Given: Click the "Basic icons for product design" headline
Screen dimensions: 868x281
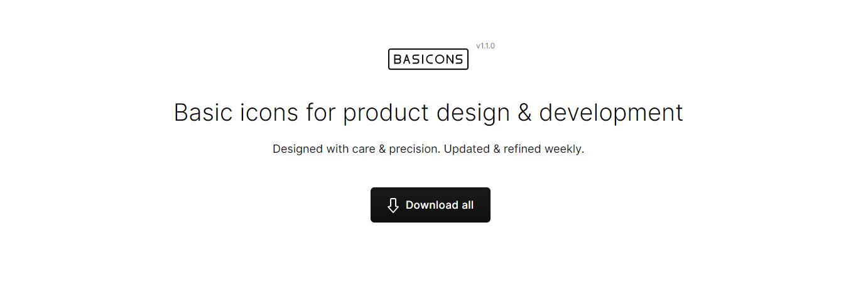Looking at the screenshot, I should click(x=428, y=113).
